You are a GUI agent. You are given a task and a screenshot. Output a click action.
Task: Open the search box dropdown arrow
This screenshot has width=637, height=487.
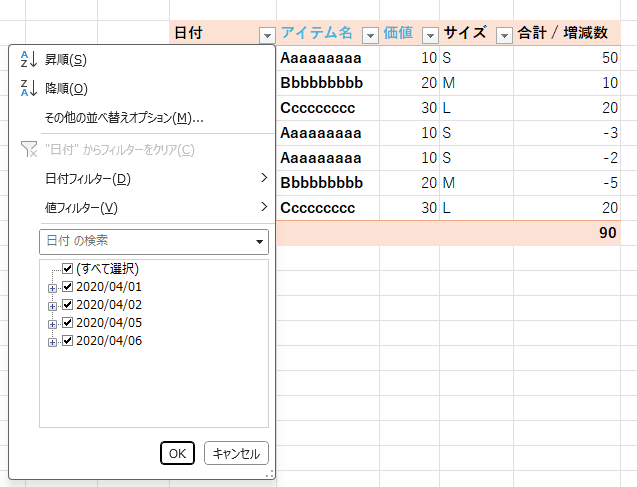click(x=260, y=242)
